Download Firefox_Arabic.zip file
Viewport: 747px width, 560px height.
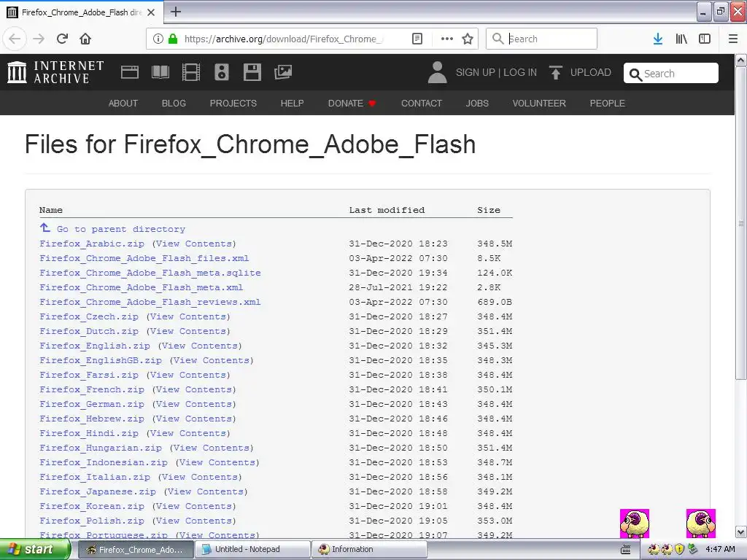tap(92, 244)
